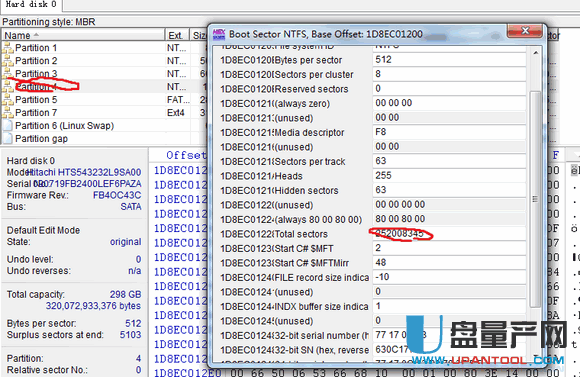The image size is (580, 377).
Task: Select the Hard disk 0 tab
Action: pos(31,4)
